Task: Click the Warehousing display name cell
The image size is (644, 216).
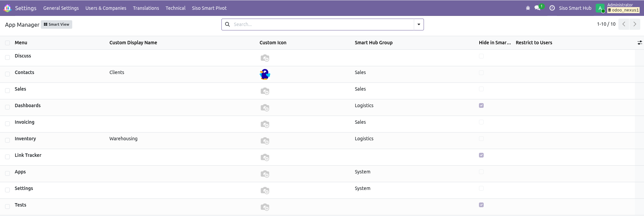Action: click(x=123, y=139)
